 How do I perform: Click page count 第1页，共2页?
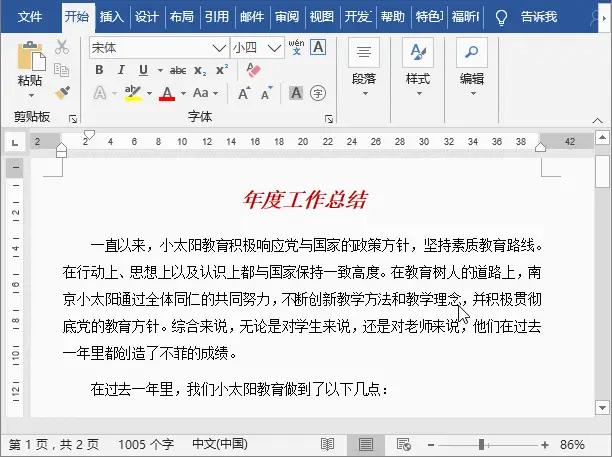pos(54,444)
